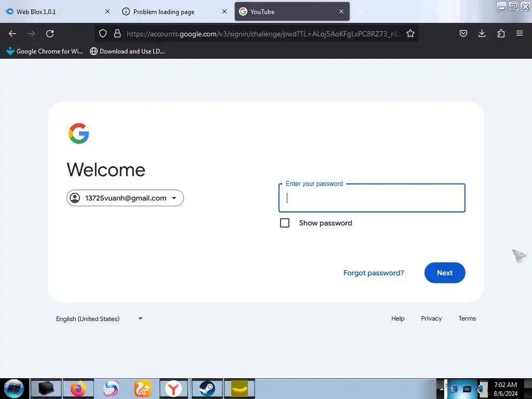This screenshot has width=532, height=399.
Task: Open the Save to Pocket icon
Action: pos(463,33)
